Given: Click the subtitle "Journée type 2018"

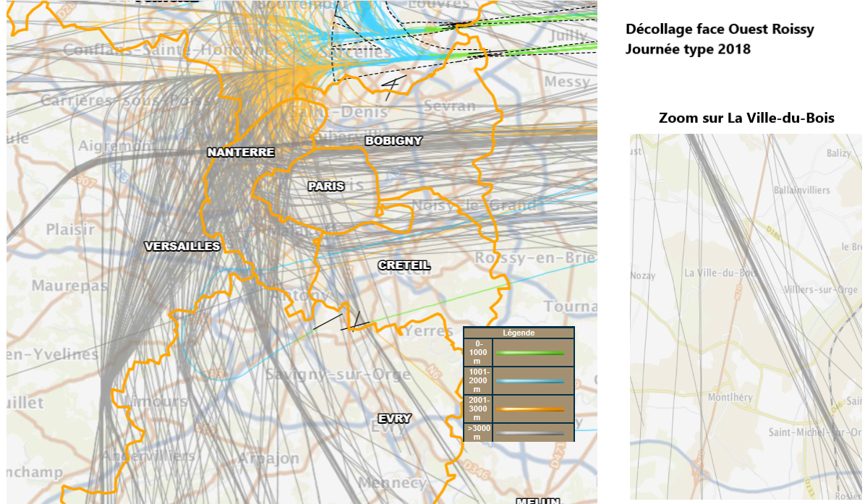Looking at the screenshot, I should pos(688,49).
